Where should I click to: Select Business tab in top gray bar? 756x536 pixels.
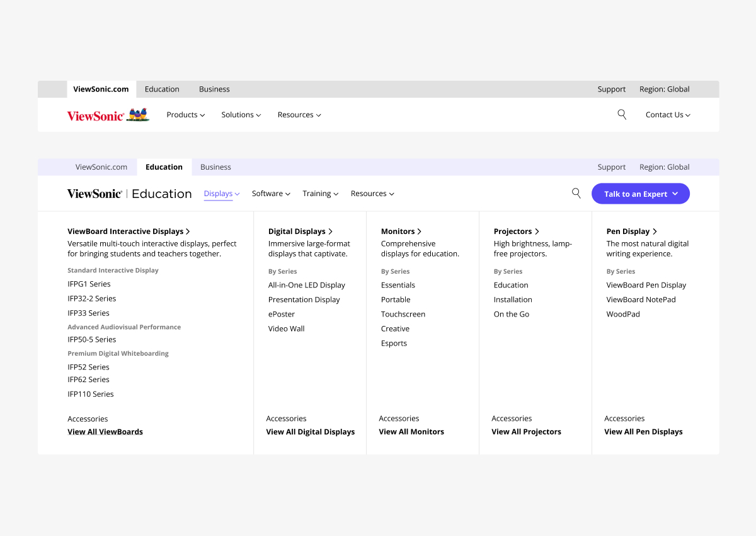(x=214, y=89)
